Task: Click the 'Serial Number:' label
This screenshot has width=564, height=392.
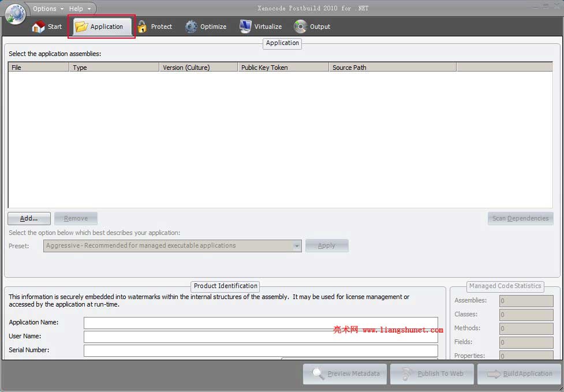Action: (x=29, y=350)
